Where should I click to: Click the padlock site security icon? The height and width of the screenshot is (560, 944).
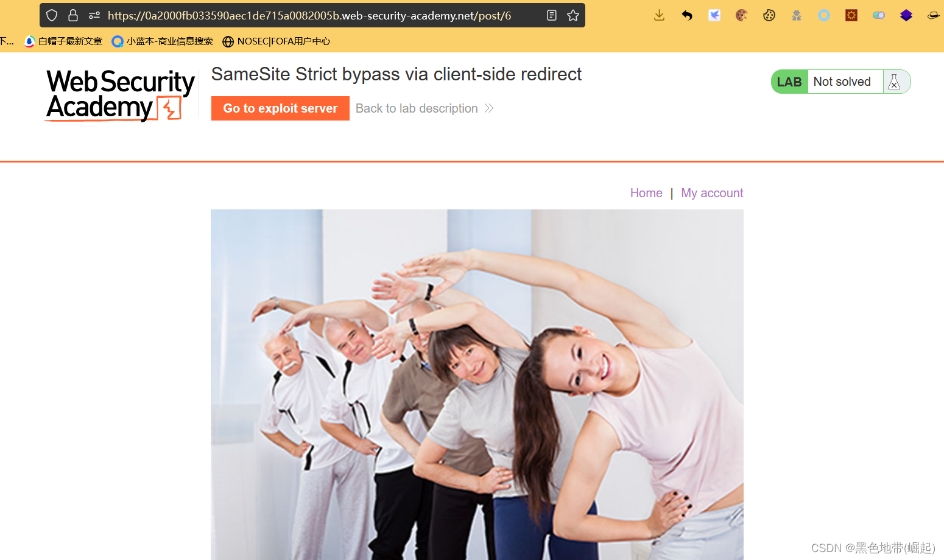pyautogui.click(x=73, y=15)
